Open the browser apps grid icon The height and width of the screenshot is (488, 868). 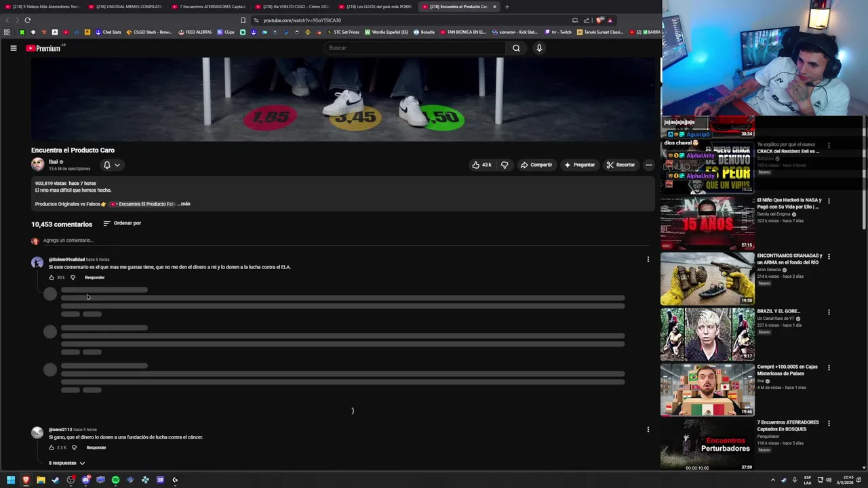pos(7,32)
